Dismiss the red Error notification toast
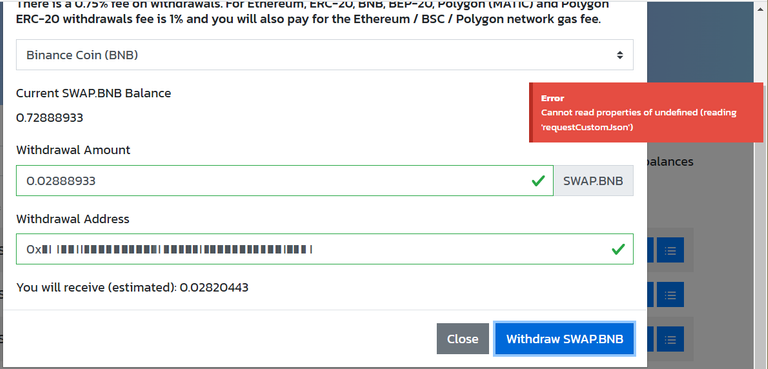 pyautogui.click(x=646, y=112)
